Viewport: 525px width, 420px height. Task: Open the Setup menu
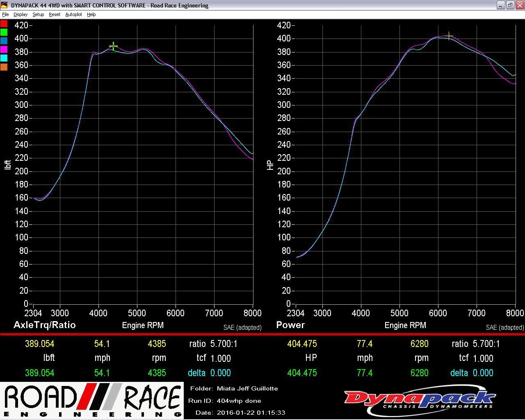[x=38, y=14]
